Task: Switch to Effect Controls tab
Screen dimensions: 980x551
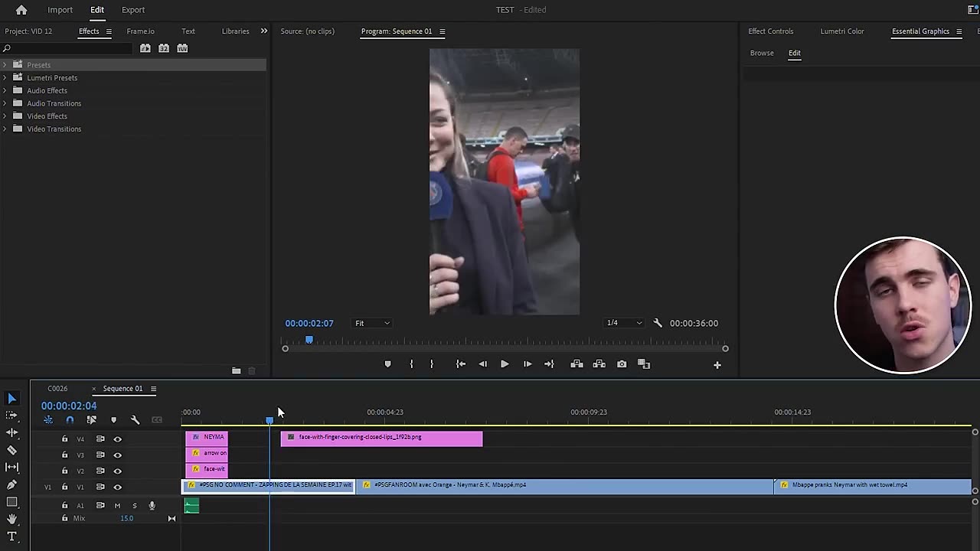Action: 770,31
